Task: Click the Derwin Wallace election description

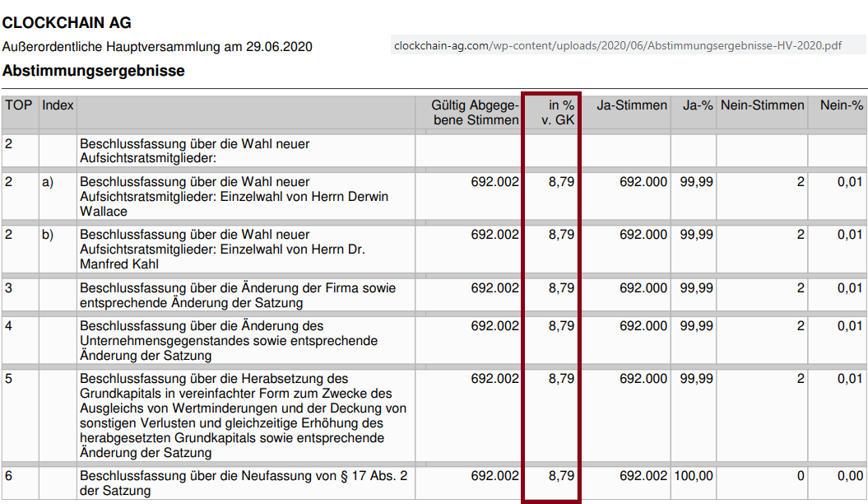Action: [x=234, y=197]
